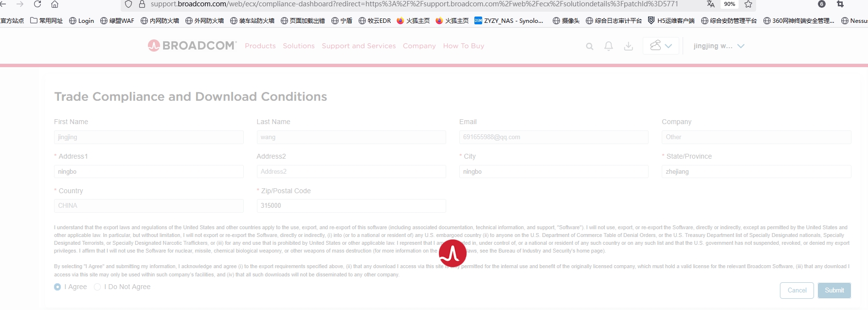Click the translate page icon in address bar
Screen dimensions: 868x310
(711, 4)
